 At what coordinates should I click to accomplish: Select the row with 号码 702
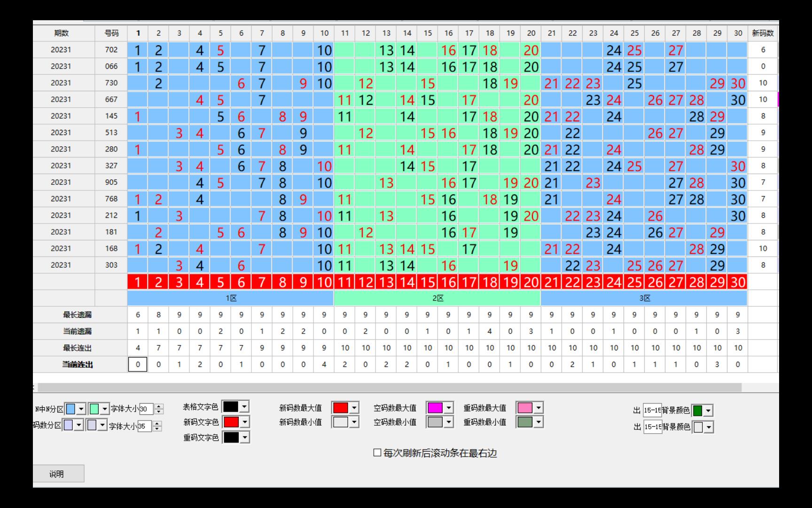[x=406, y=50]
